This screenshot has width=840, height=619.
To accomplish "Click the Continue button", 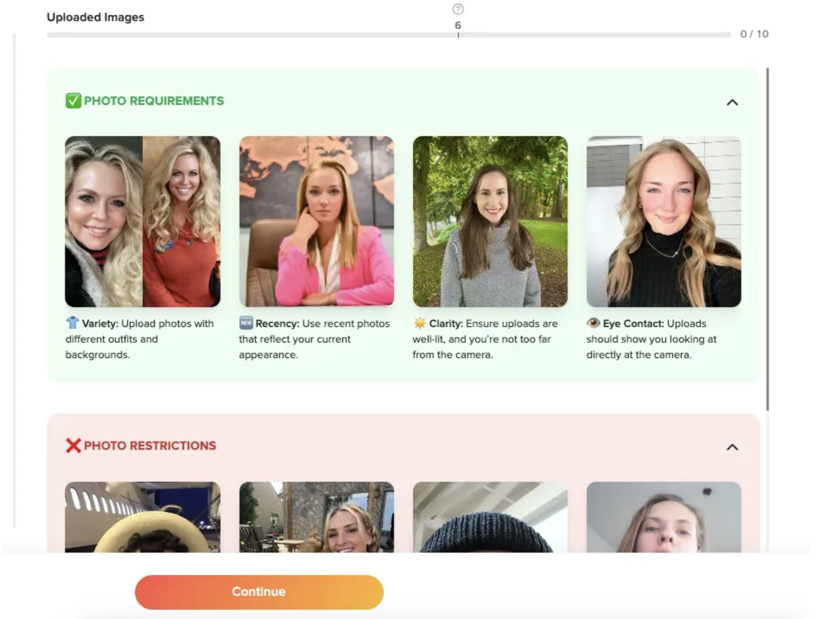I will (x=259, y=592).
